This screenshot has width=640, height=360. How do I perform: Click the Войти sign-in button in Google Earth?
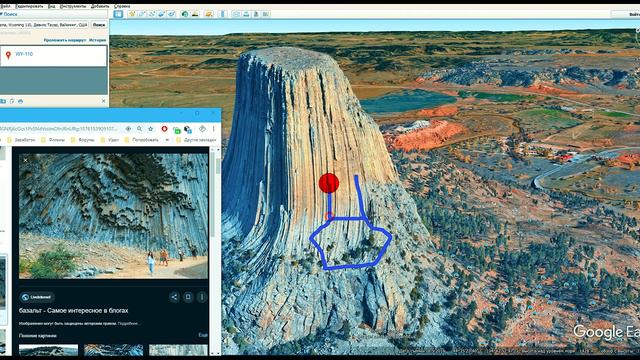click(632, 14)
